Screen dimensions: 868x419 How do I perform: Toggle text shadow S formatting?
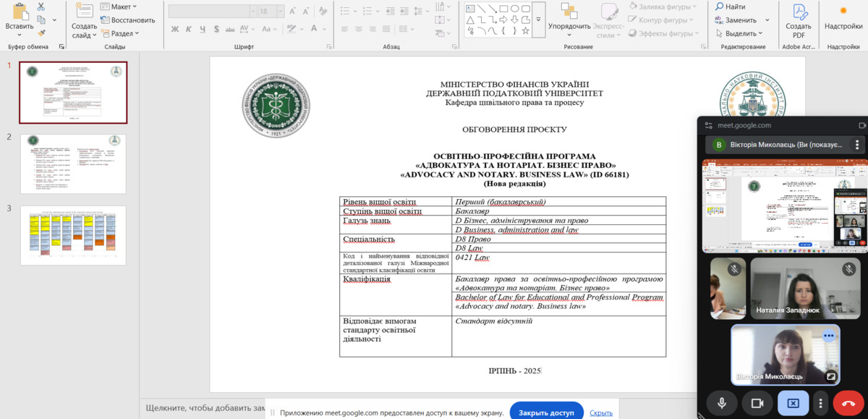[x=217, y=29]
